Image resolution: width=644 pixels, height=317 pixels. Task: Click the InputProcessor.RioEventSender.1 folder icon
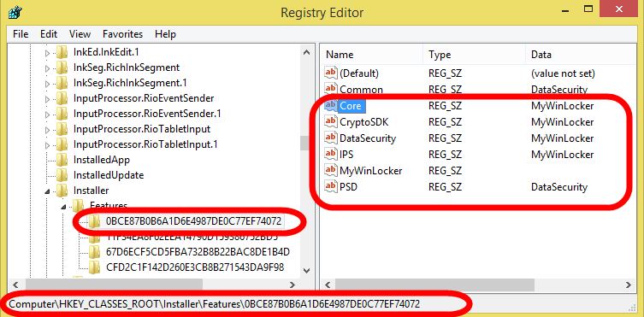pyautogui.click(x=62, y=114)
